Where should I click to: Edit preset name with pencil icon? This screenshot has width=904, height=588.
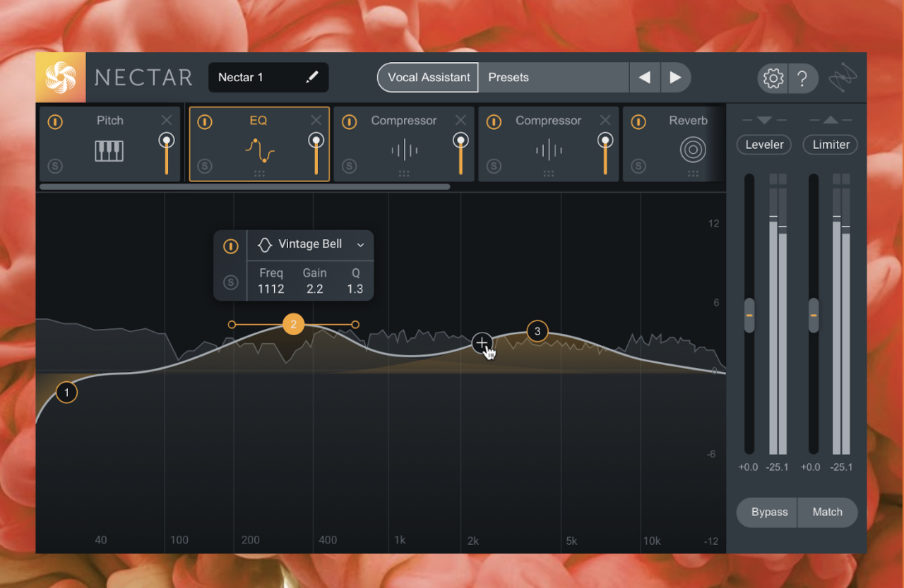click(311, 78)
